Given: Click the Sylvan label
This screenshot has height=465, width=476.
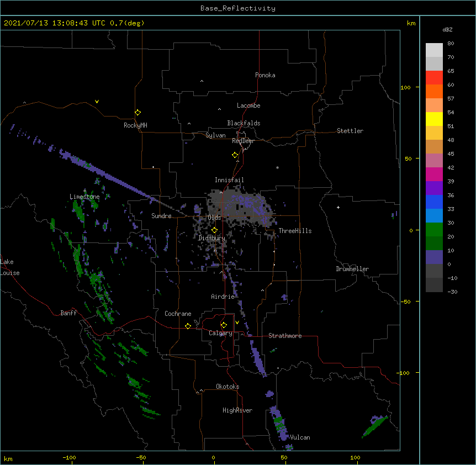Looking at the screenshot, I should (x=215, y=135).
